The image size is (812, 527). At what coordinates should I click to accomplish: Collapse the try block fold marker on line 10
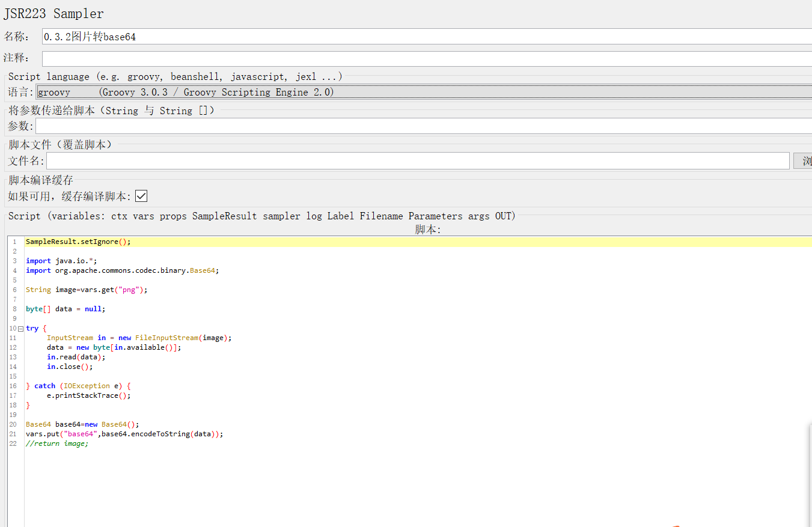coord(20,329)
